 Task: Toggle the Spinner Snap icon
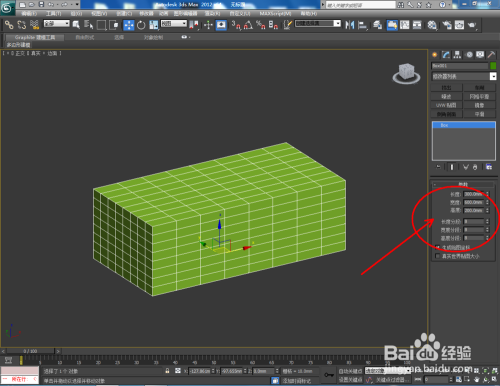point(273,25)
